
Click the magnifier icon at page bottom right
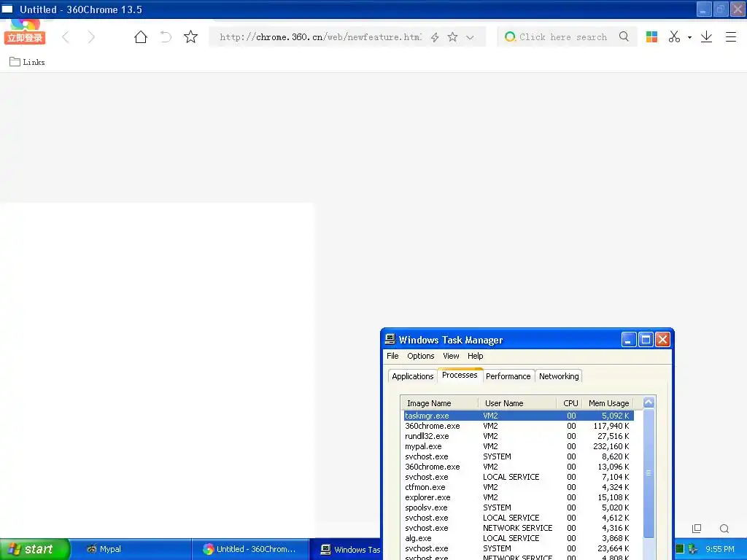click(x=724, y=528)
